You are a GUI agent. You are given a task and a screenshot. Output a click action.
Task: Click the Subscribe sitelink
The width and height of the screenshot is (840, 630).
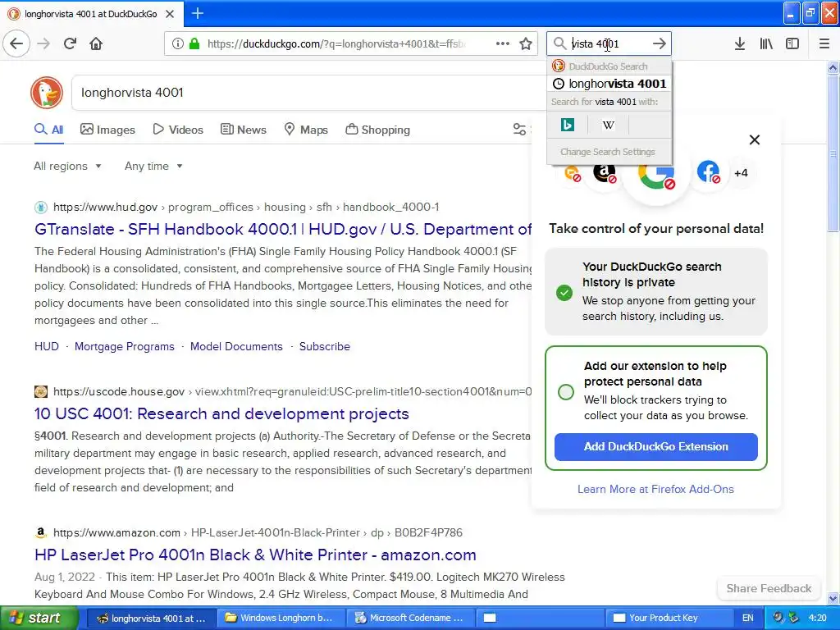point(325,347)
